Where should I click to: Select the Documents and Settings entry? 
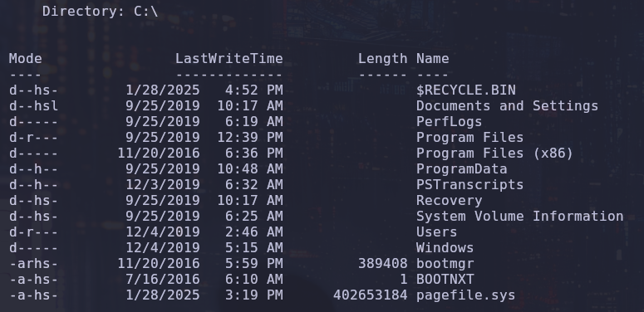507,105
